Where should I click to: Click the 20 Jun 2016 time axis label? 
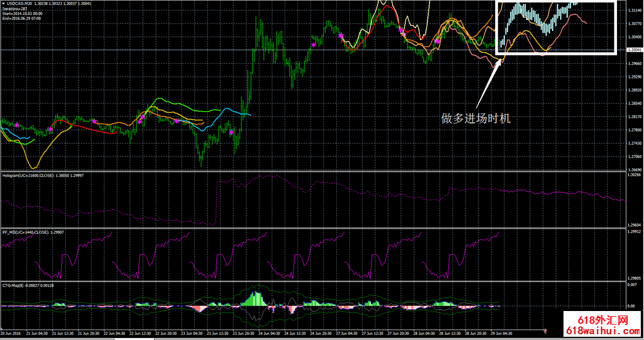point(10,334)
